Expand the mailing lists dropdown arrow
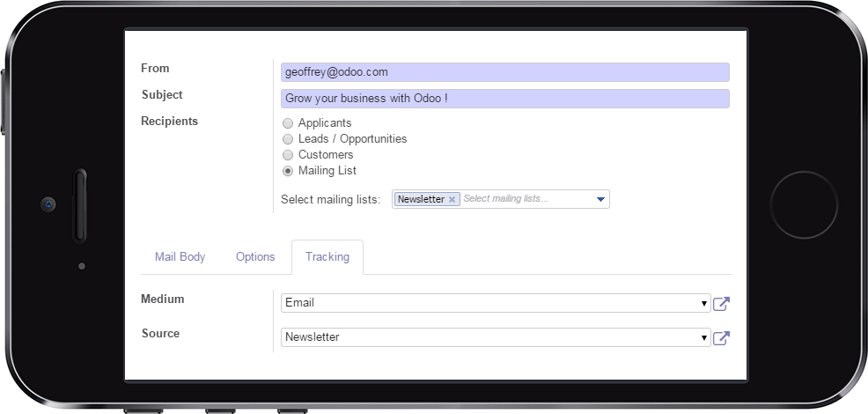Image resolution: width=868 pixels, height=414 pixels. tap(600, 200)
